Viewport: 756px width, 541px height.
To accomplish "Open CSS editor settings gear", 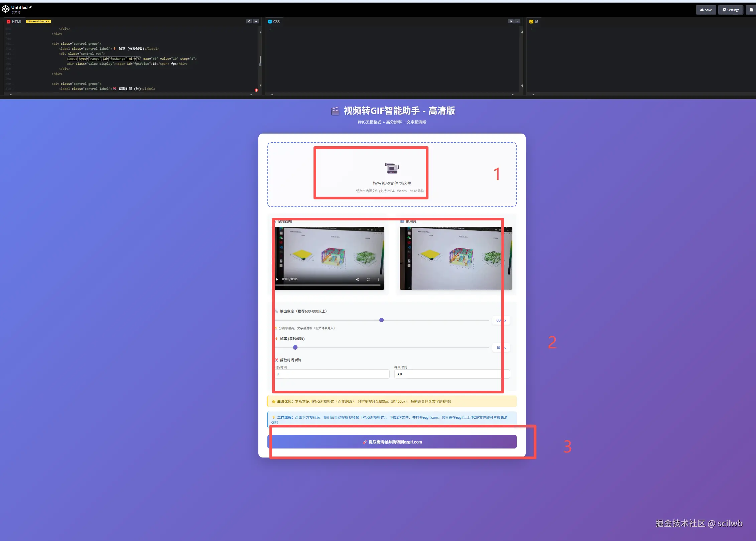I will click(x=510, y=21).
